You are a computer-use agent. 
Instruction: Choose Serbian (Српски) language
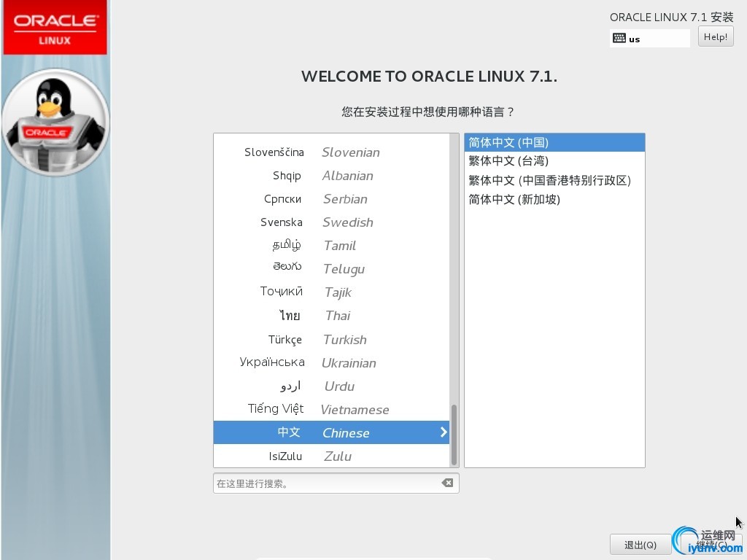coord(332,199)
